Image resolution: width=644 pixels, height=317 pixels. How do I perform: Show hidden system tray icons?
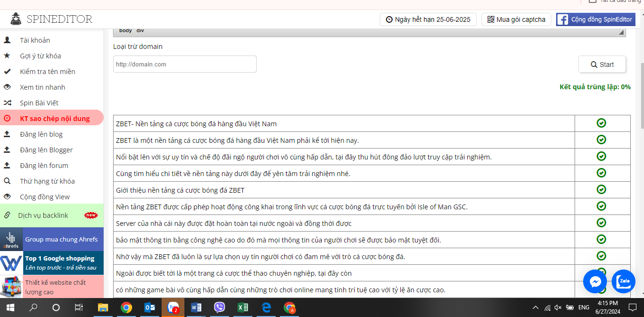(536, 308)
